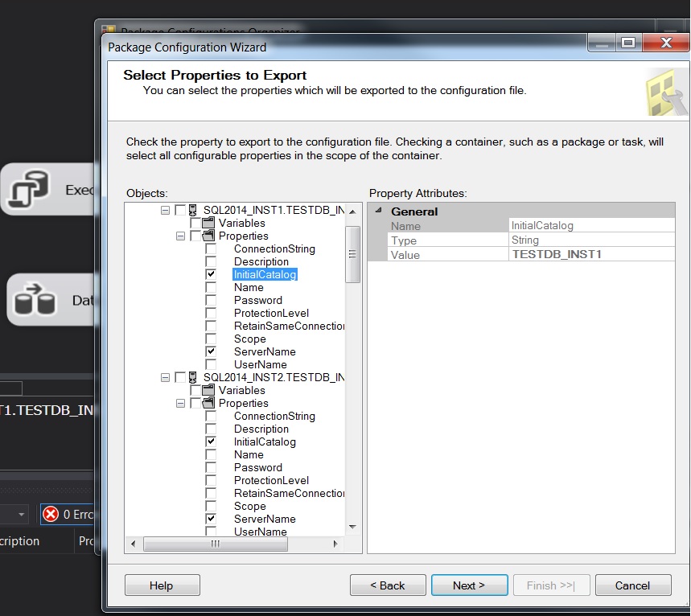
Task: Click the wizard graphic in the header
Action: click(664, 91)
